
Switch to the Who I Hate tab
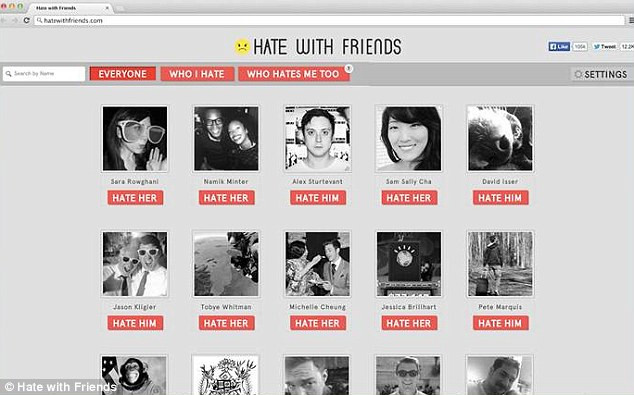[x=197, y=74]
